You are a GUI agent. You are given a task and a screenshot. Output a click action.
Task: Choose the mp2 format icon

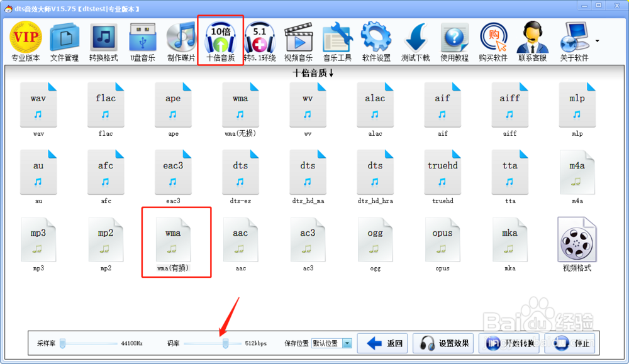pyautogui.click(x=106, y=244)
